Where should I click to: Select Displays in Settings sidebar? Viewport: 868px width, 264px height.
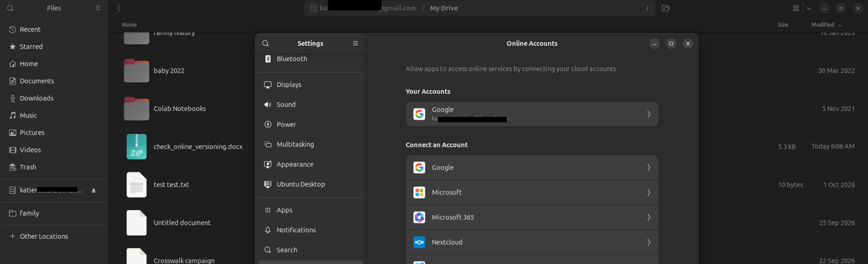coord(311,85)
